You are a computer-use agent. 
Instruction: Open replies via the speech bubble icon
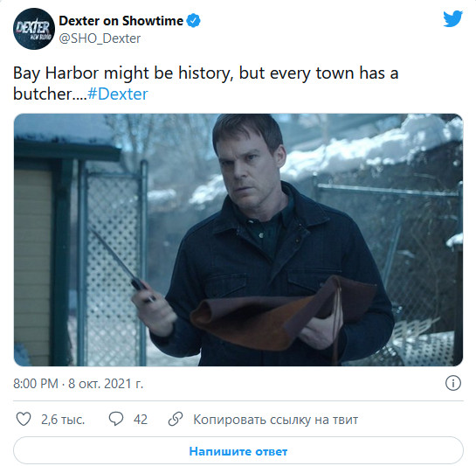point(116,419)
